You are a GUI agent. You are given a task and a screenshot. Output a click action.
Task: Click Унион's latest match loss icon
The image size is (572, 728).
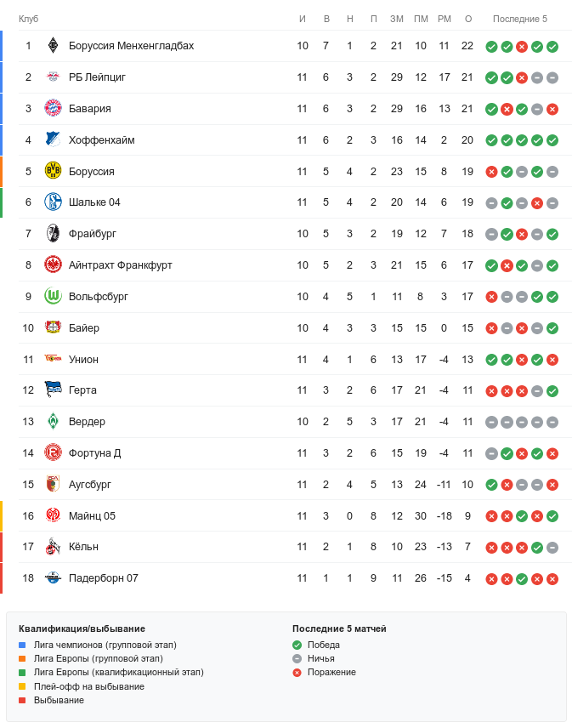(x=552, y=360)
